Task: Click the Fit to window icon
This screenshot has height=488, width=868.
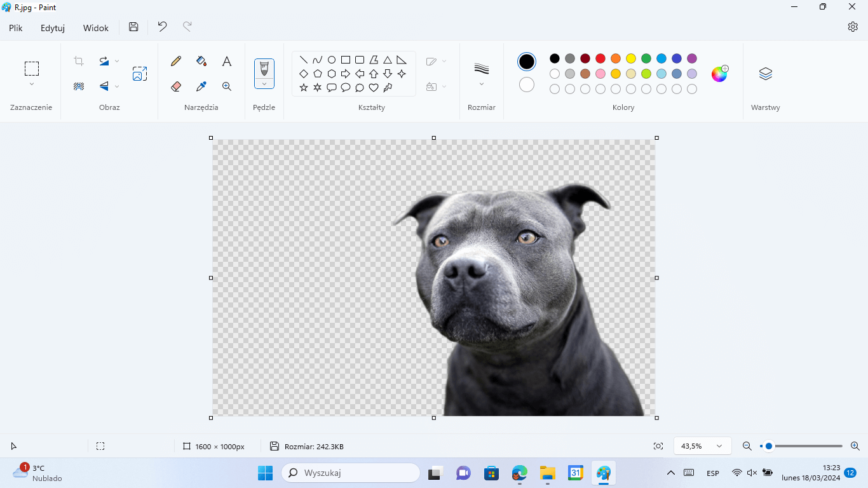Action: [x=658, y=446]
